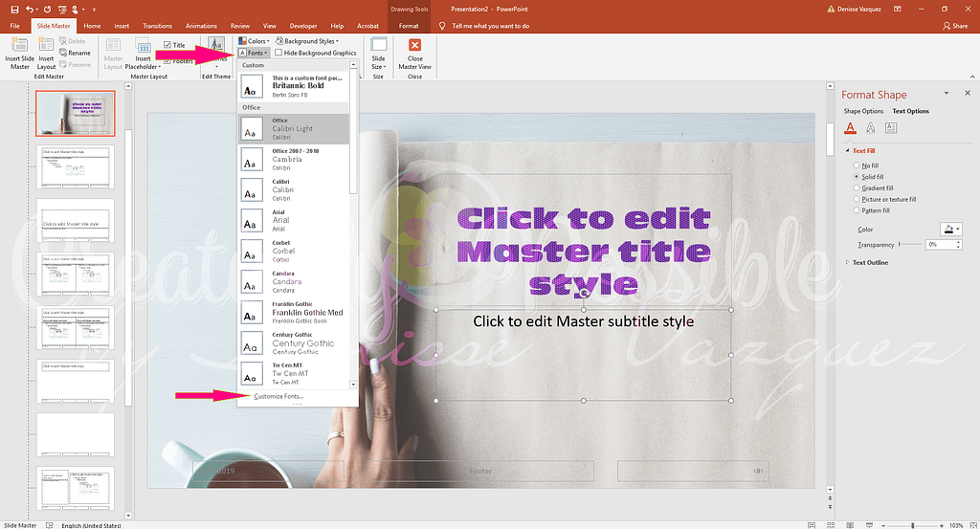Open Text Effects icon in Format Shape
This screenshot has height=529, width=980.
point(871,128)
